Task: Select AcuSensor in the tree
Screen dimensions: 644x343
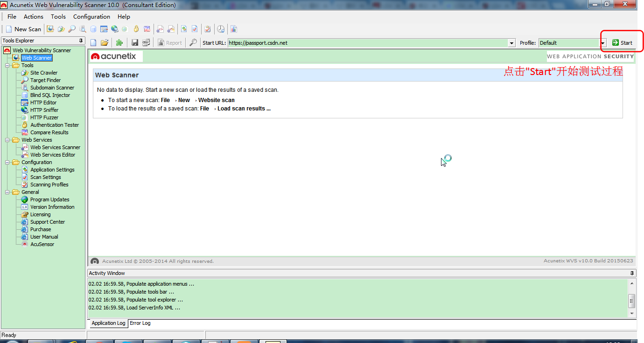Action: coord(42,244)
